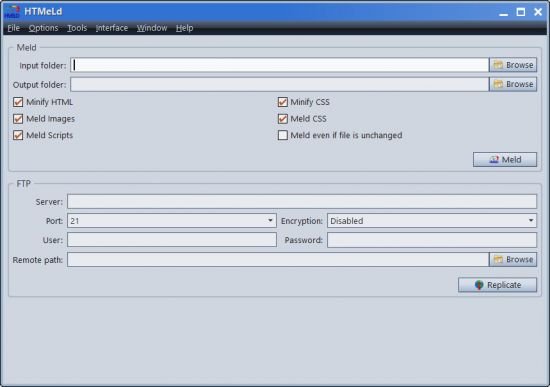Focus the Remote path field

pos(278,260)
